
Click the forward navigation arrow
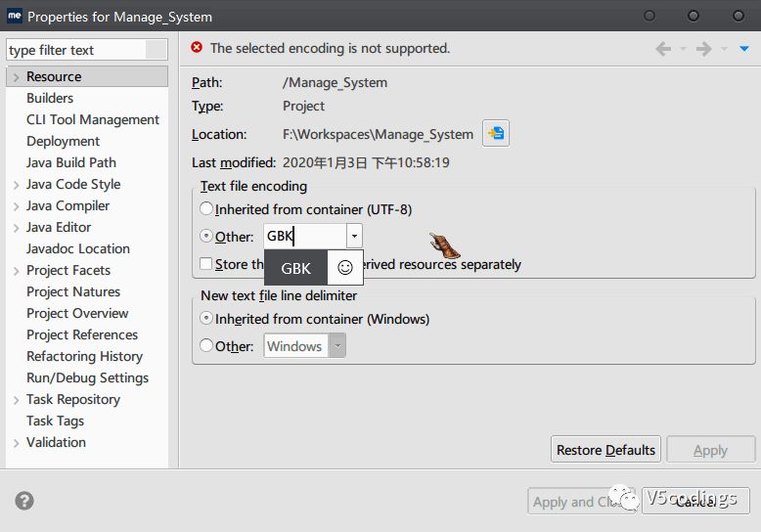click(x=703, y=49)
